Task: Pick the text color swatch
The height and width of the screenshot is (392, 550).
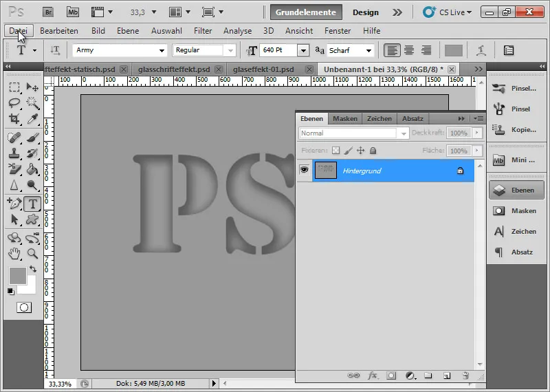Action: [454, 50]
